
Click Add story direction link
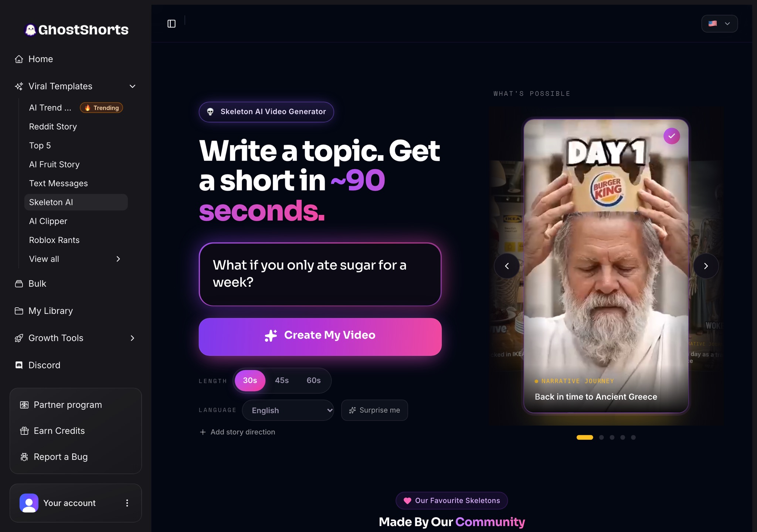click(237, 432)
